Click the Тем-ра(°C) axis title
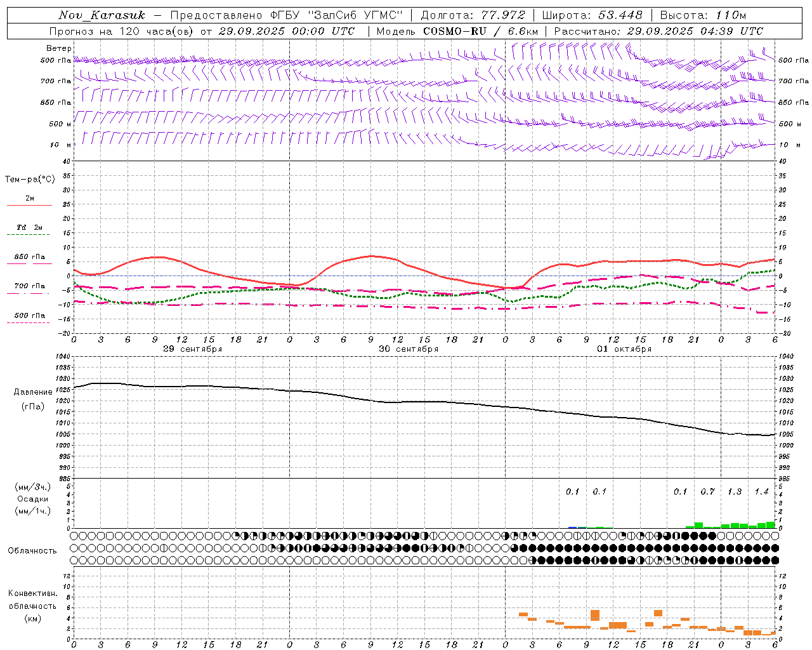 (x=30, y=180)
